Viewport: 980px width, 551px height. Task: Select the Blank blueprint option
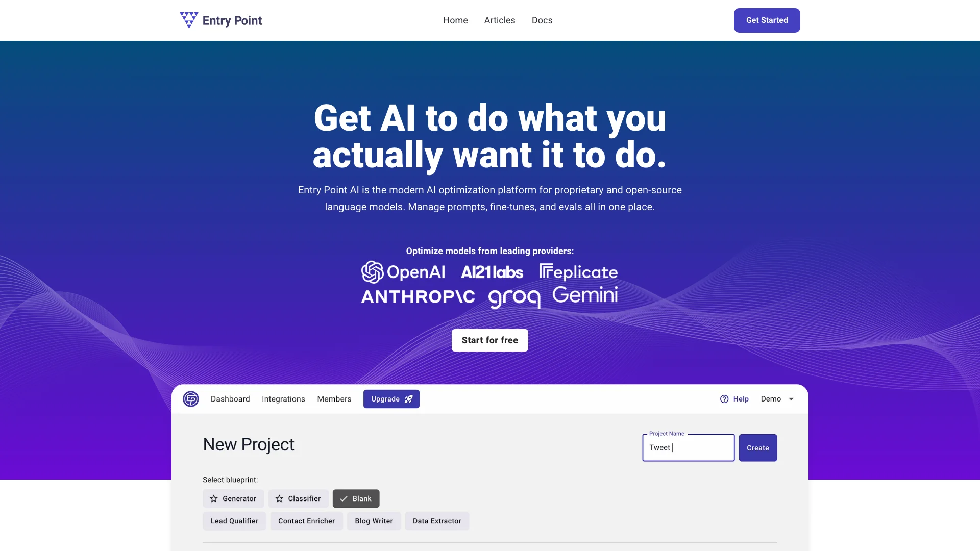point(355,498)
